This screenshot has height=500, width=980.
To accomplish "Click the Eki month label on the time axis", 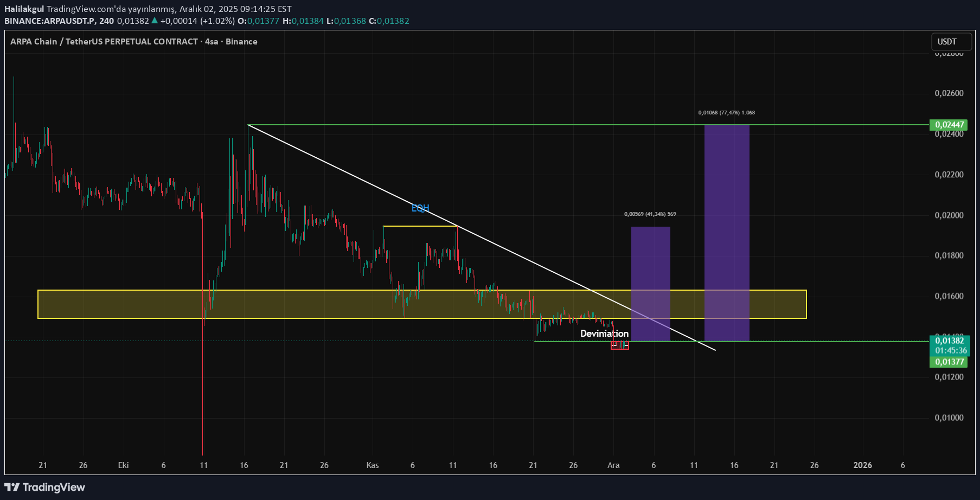I will click(123, 465).
